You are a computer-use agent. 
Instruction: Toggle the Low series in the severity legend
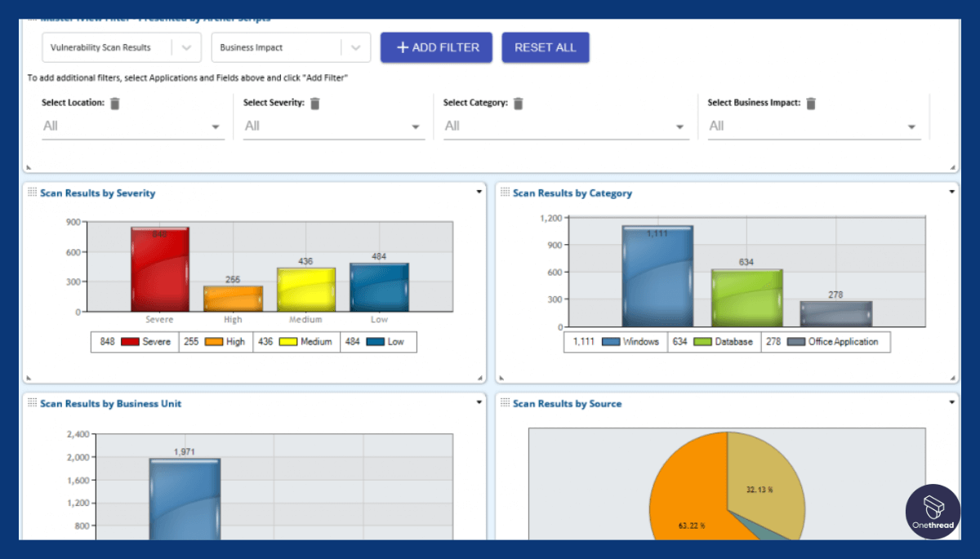pos(378,341)
